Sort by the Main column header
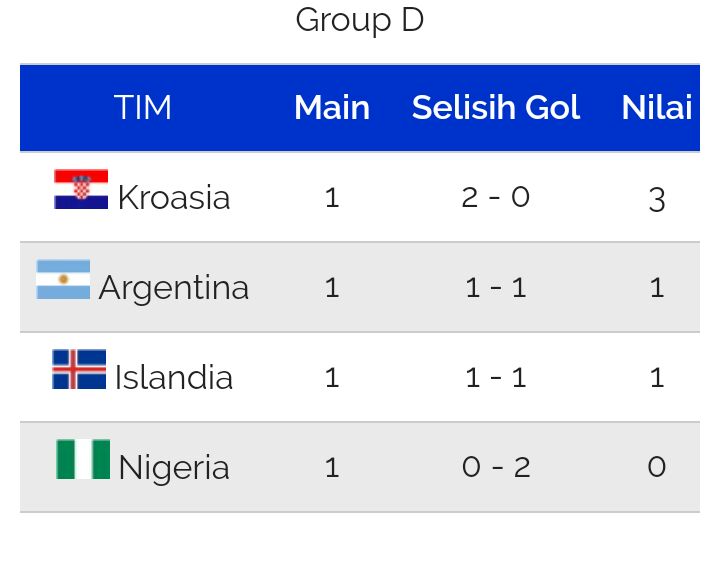The height and width of the screenshot is (588, 720). coord(332,107)
